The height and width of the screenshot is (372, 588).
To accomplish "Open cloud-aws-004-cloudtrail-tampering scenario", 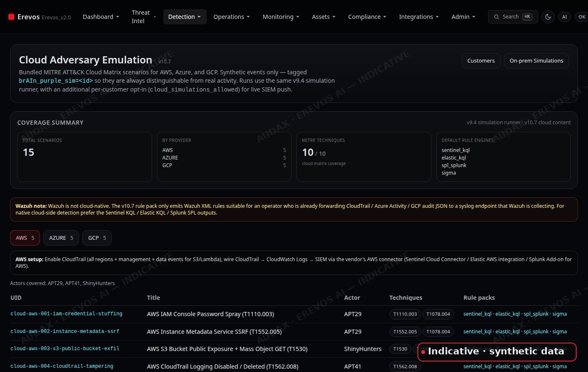I will pos(62,366).
